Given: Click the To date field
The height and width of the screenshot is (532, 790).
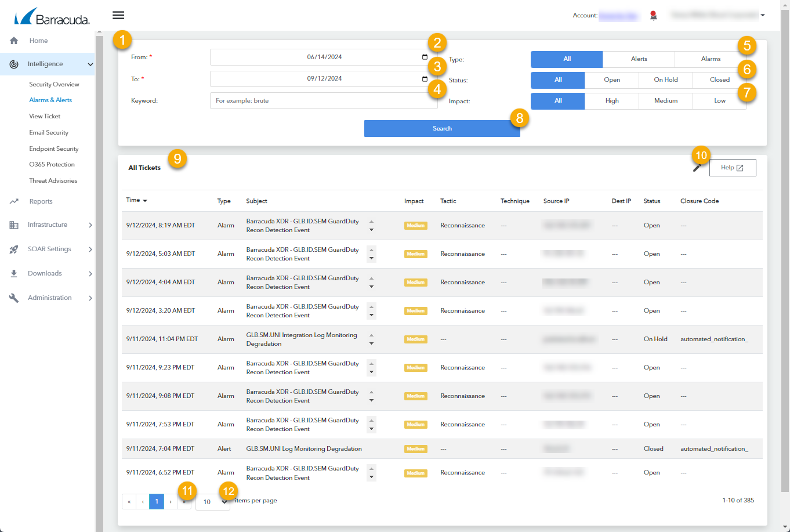Looking at the screenshot, I should (324, 79).
